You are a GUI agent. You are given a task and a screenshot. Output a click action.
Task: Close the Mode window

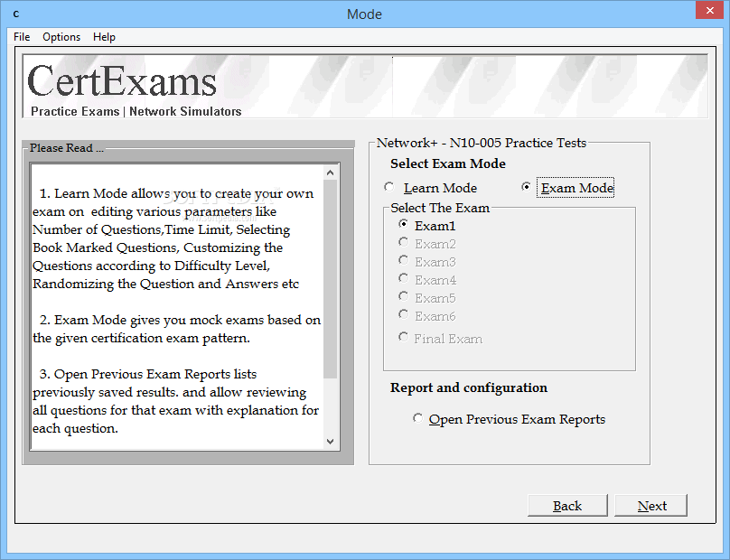709,10
